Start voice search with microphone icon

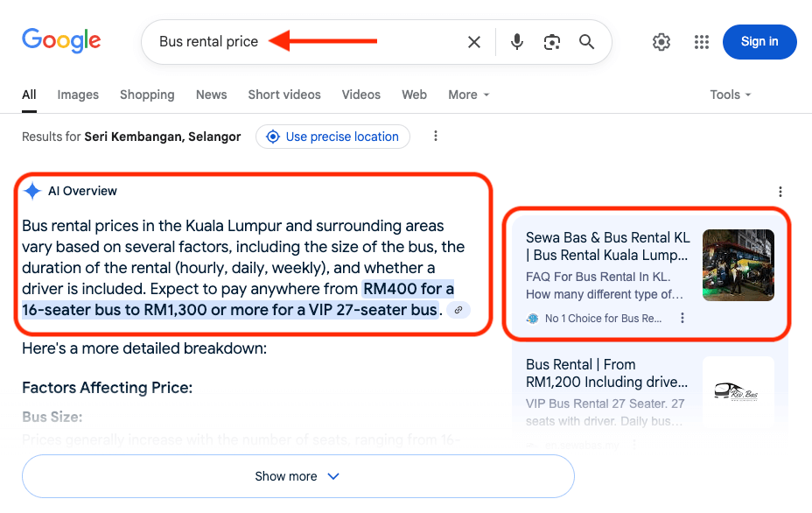(517, 41)
